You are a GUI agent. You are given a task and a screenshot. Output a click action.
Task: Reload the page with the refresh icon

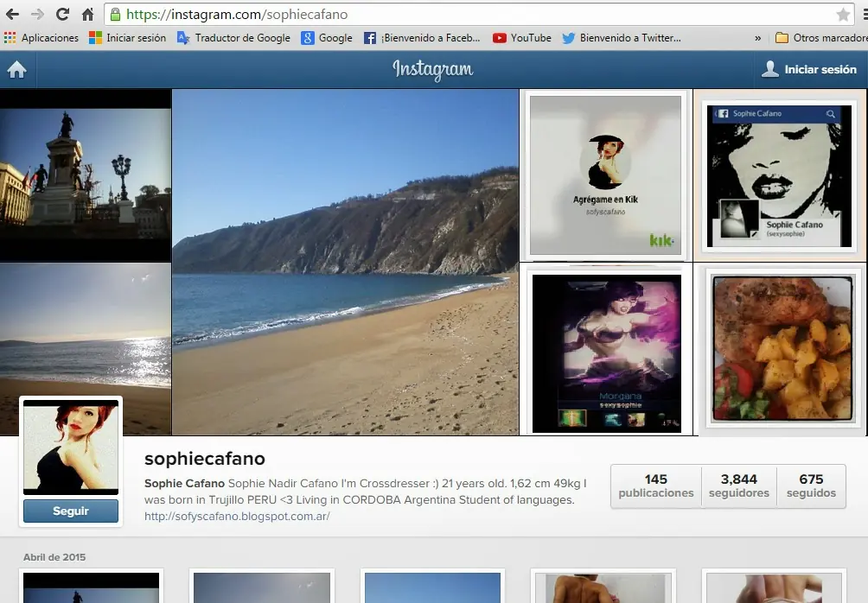coord(62,15)
